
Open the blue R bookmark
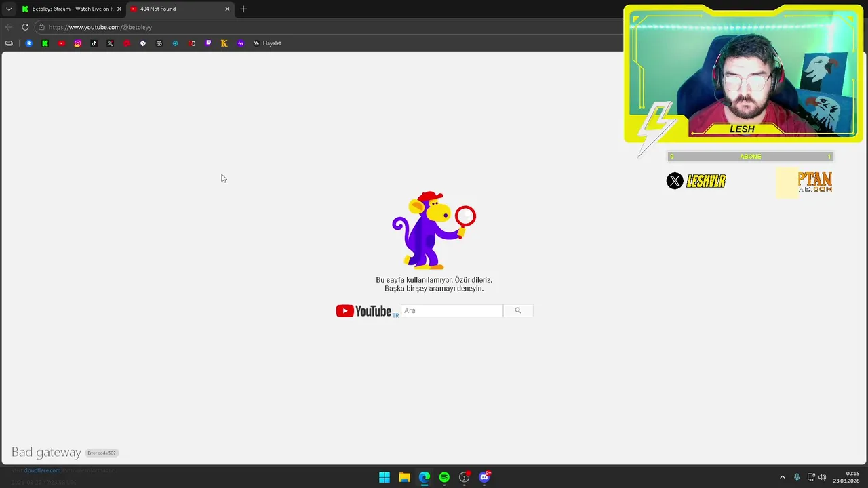pos(28,43)
